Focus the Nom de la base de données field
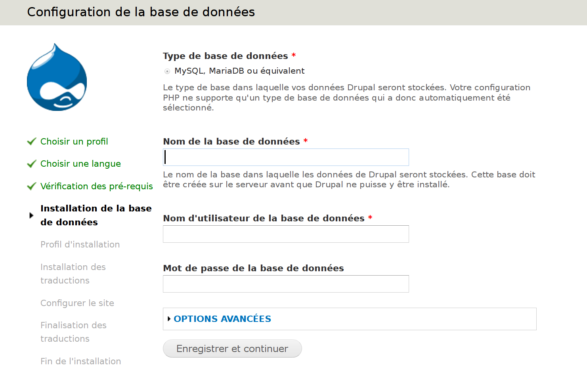 pyautogui.click(x=286, y=157)
